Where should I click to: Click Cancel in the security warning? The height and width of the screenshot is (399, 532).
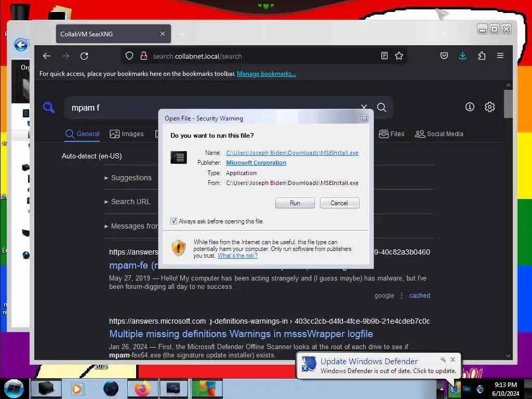pyautogui.click(x=339, y=203)
